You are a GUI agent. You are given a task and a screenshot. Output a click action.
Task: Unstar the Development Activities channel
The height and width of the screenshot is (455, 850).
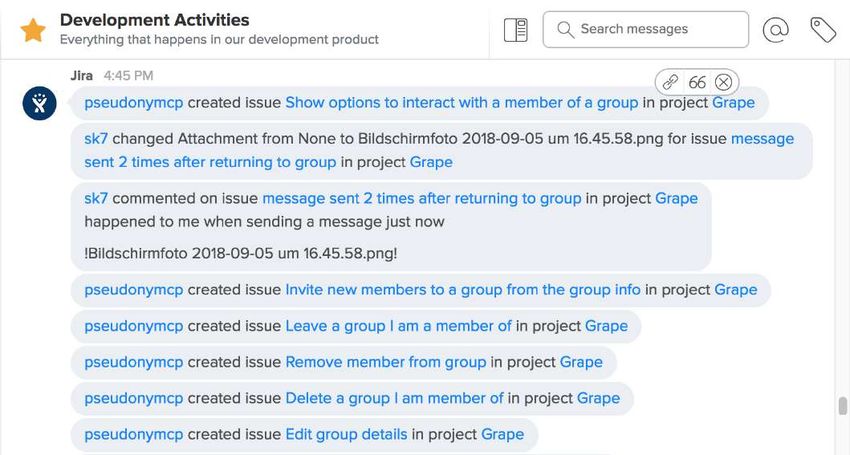click(x=33, y=29)
